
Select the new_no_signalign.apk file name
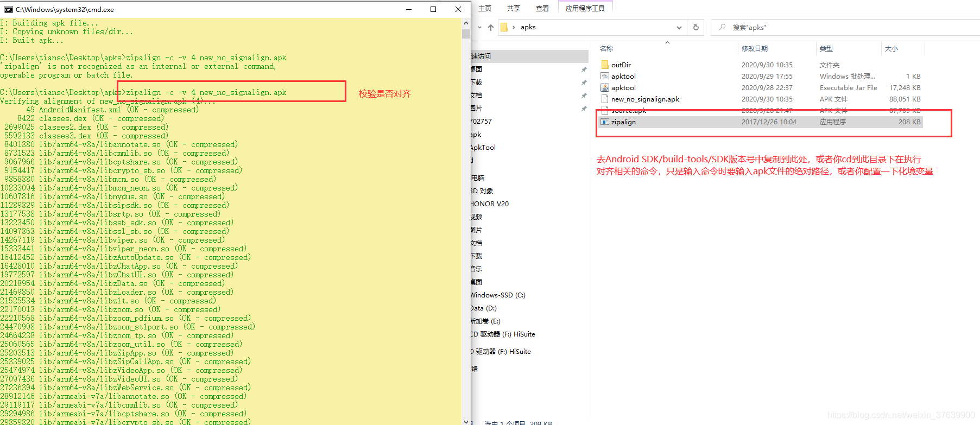pos(645,99)
